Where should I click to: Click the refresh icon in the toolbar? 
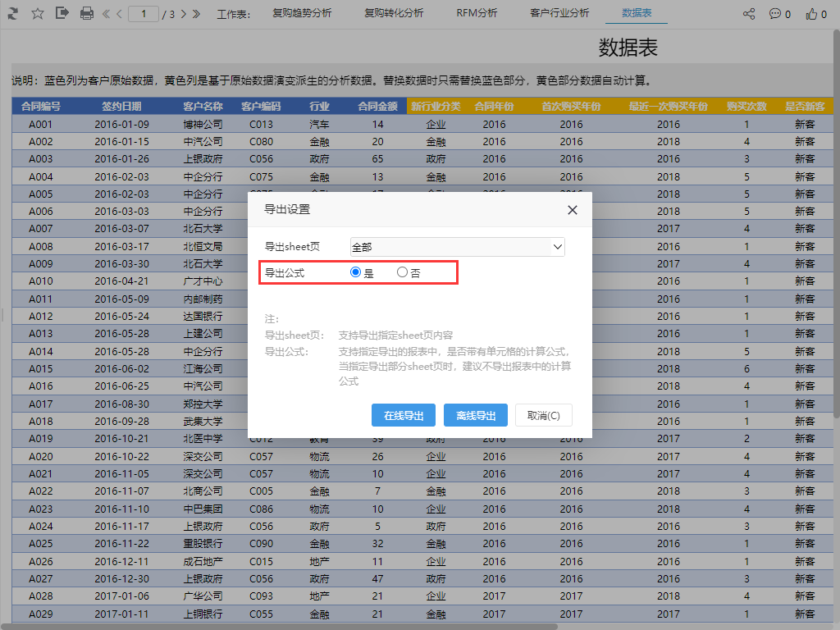12,13
